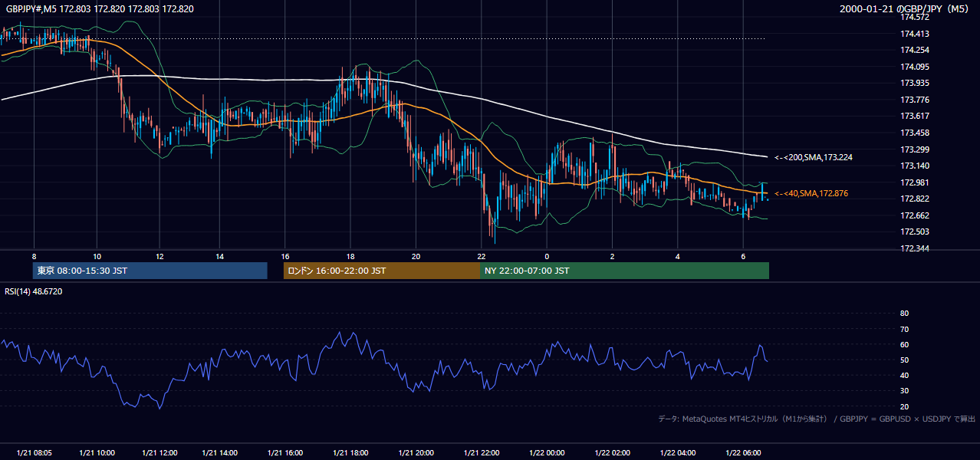The height and width of the screenshot is (460, 980).
Task: Click the 1/22 00:00 date label
Action: coord(547,453)
